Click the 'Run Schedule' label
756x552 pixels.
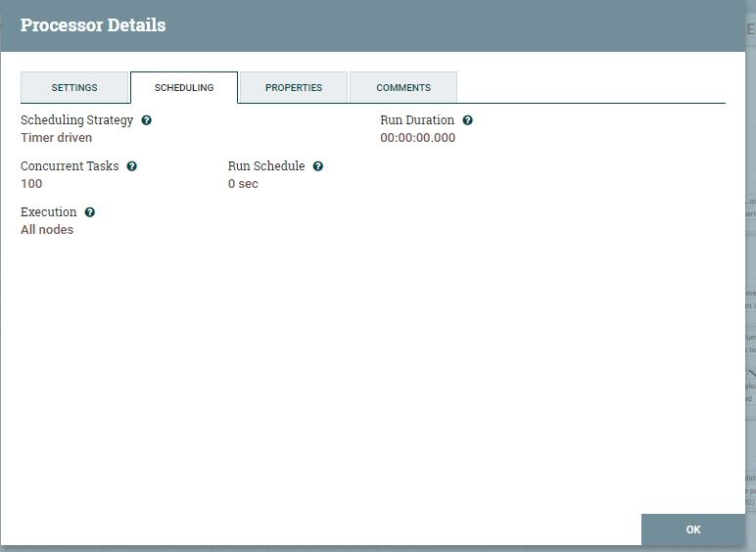click(x=266, y=166)
